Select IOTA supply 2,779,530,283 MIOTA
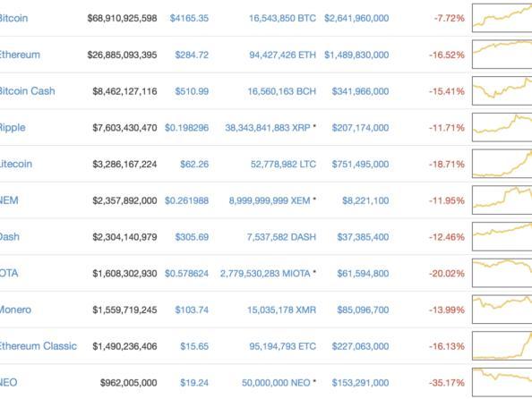The height and width of the screenshot is (399, 532). (265, 273)
